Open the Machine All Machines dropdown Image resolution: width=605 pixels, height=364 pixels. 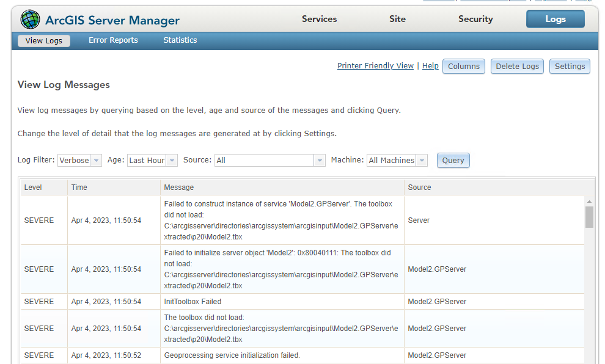click(x=397, y=161)
